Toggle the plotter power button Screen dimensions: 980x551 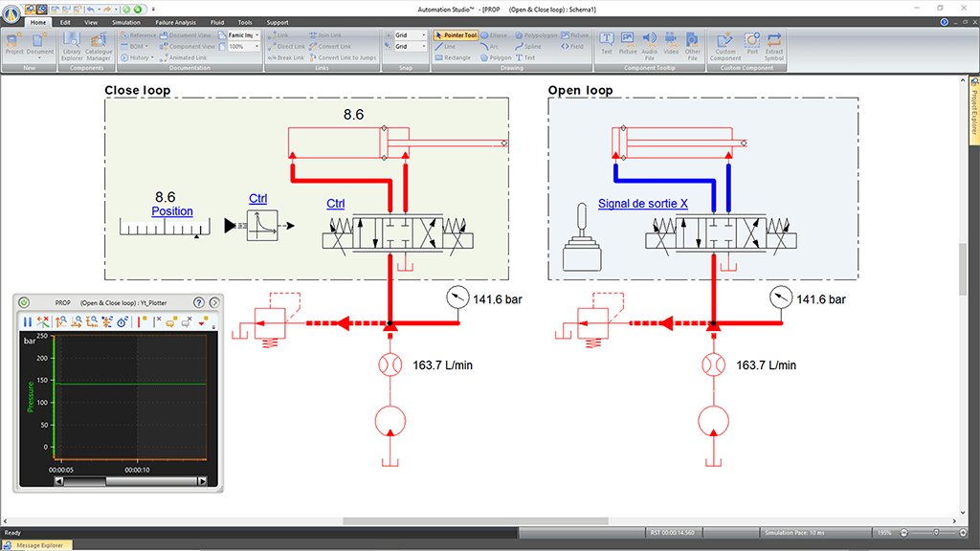(24, 302)
